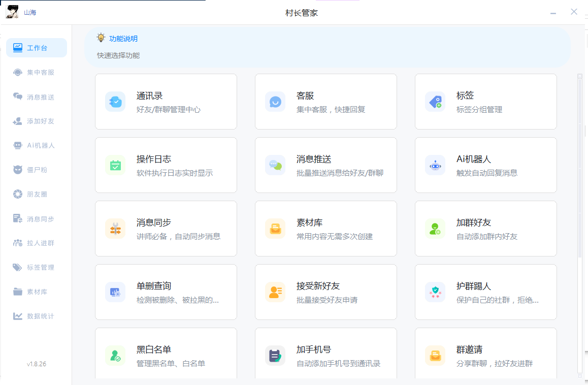Click the Ai机器人 robot icon card

(x=435, y=165)
